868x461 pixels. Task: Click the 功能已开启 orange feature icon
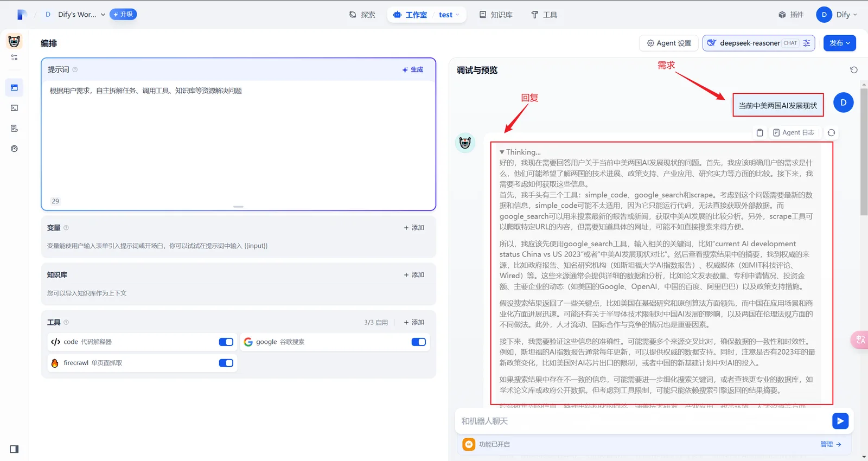(468, 444)
